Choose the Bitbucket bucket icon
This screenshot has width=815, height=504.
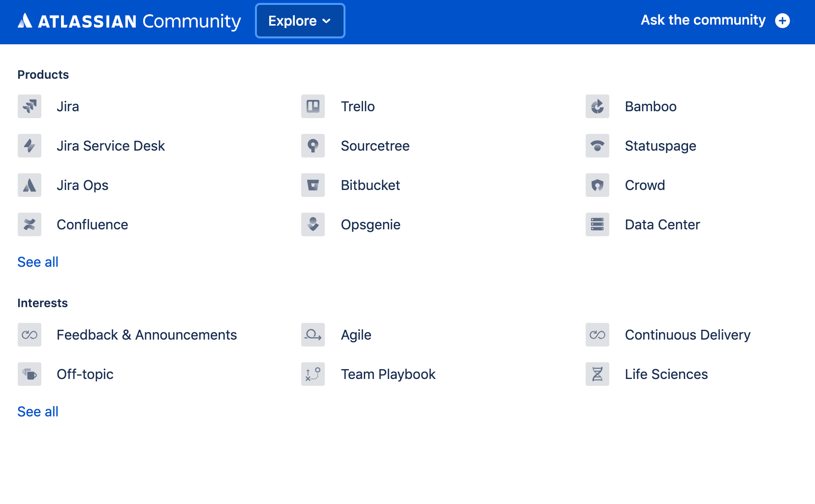coord(313,185)
